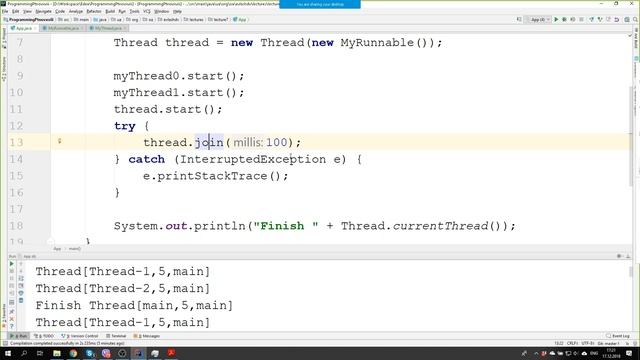Screen dimensions: 640x360
Task: Open Skype from the taskbar
Action: [89, 353]
